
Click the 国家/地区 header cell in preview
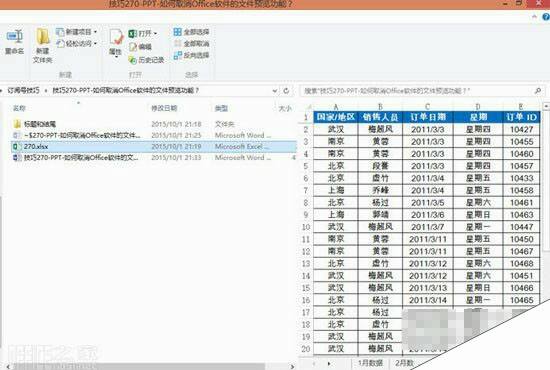(x=336, y=117)
